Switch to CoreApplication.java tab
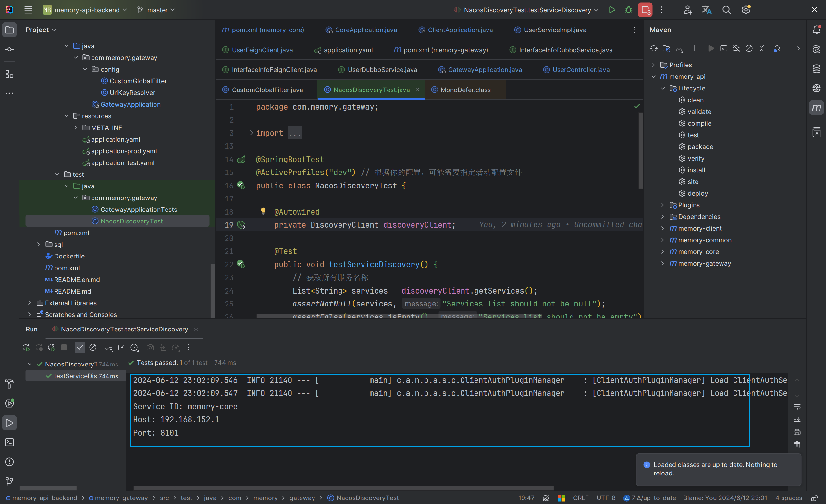The width and height of the screenshot is (826, 504). [361, 30]
